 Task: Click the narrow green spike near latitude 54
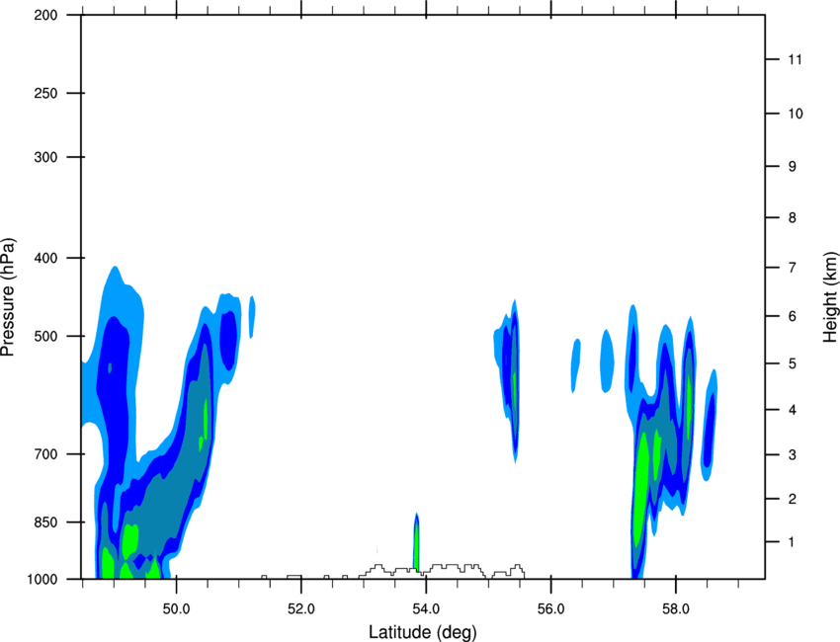click(416, 542)
